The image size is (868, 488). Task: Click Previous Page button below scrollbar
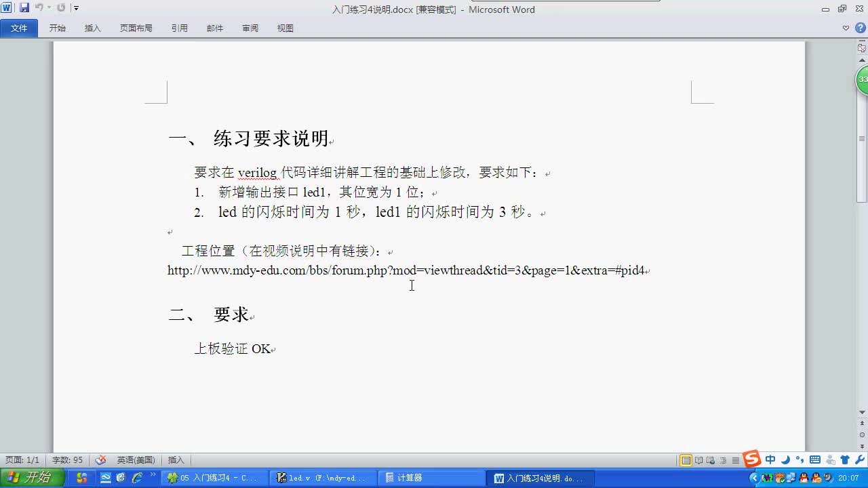click(863, 424)
